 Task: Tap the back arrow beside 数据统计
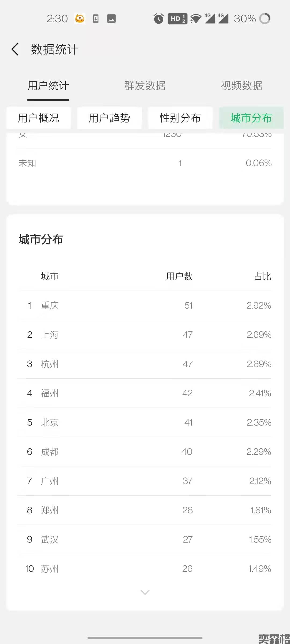(x=15, y=49)
